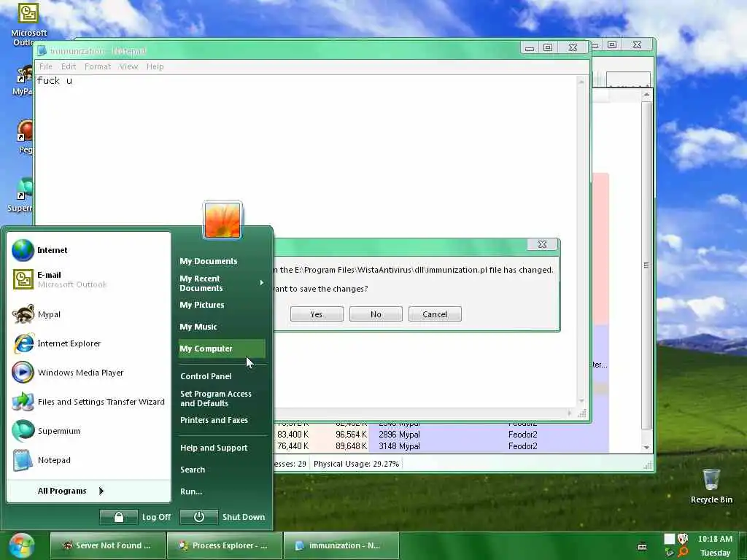
Task: Launch E-mail Microsoft Outlook from Start menu
Action: click(x=60, y=279)
